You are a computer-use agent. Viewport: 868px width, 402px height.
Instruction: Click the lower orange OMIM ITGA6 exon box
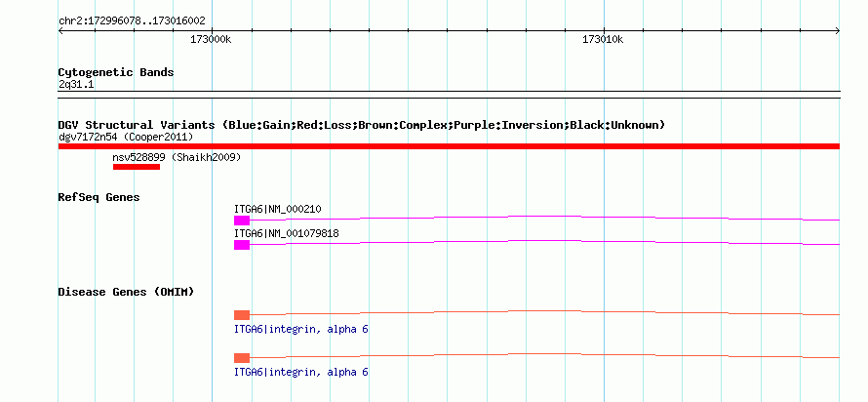coord(242,358)
